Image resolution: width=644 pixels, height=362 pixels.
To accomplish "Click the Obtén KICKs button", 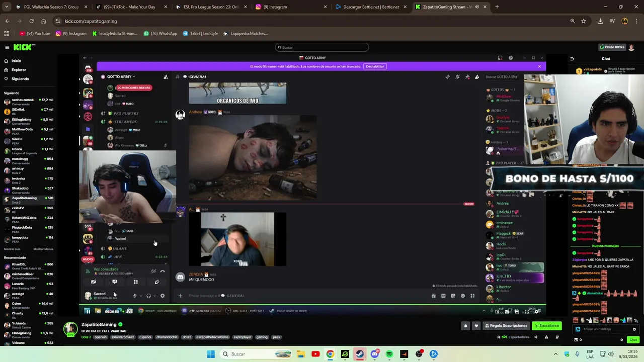I will click(612, 47).
